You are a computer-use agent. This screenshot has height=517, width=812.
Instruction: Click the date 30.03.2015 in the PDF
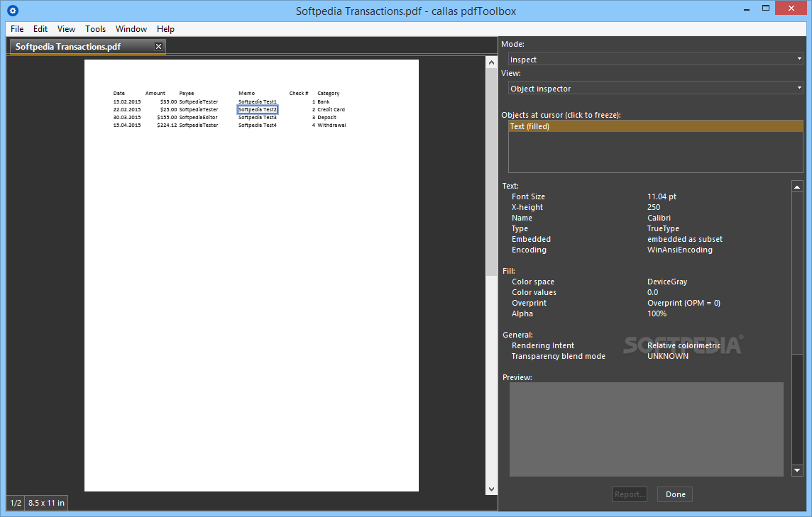(127, 118)
